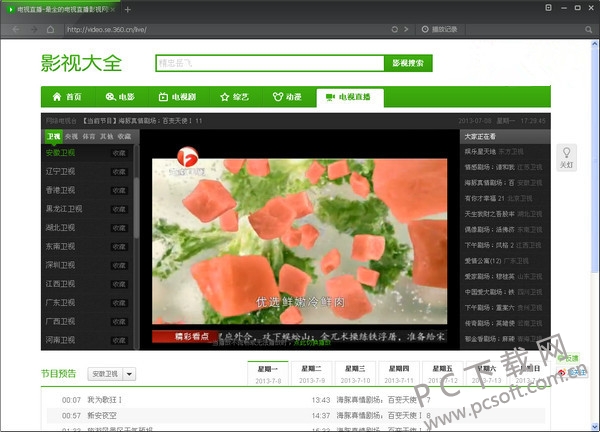This screenshot has width=600, height=432.
Task: Open 有你才幸福 21 in the watching list
Action: click(484, 198)
